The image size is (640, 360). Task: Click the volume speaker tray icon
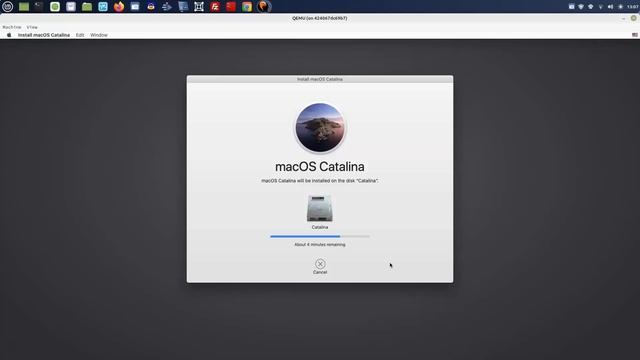[x=610, y=7]
